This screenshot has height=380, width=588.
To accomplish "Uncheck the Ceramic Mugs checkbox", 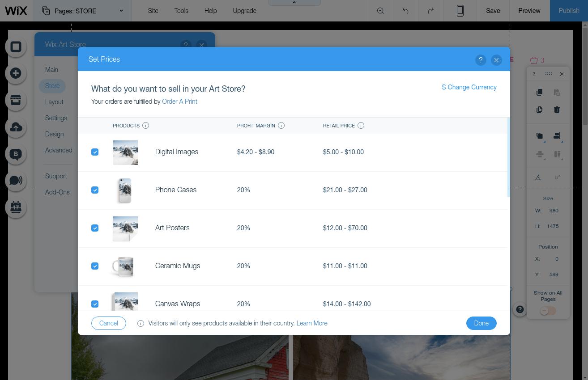I will tap(95, 266).
